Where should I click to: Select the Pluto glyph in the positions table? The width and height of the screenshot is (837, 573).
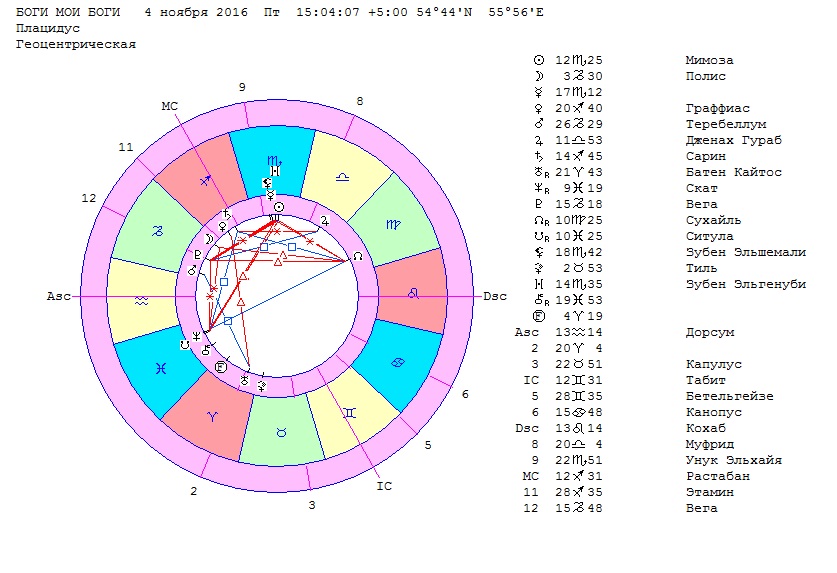point(540,204)
